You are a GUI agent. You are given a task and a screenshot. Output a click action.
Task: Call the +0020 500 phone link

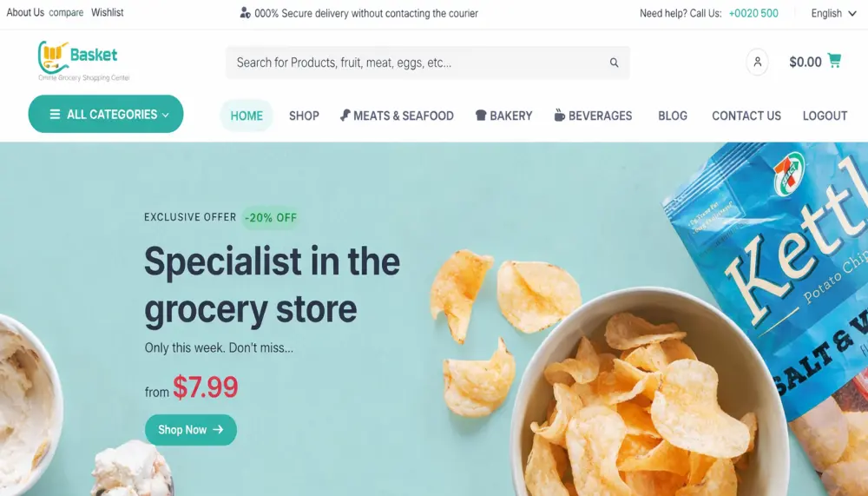753,13
